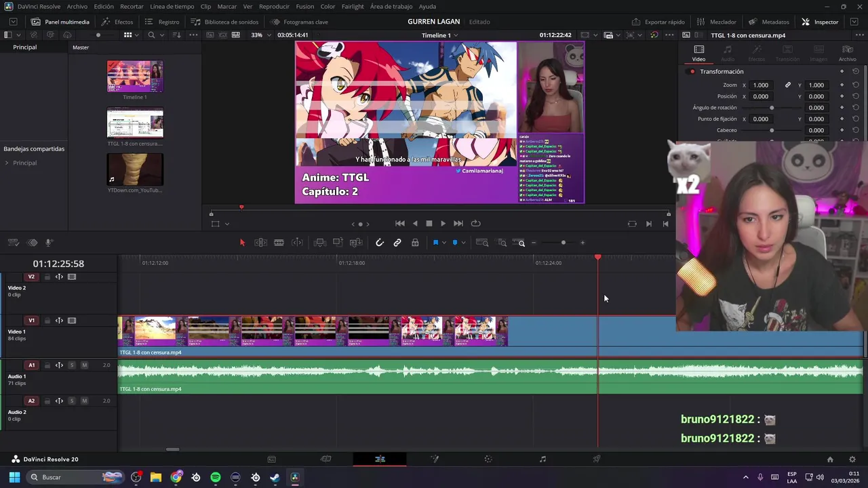Open the Archivo menu
This screenshot has height=488, width=868.
[x=77, y=6]
